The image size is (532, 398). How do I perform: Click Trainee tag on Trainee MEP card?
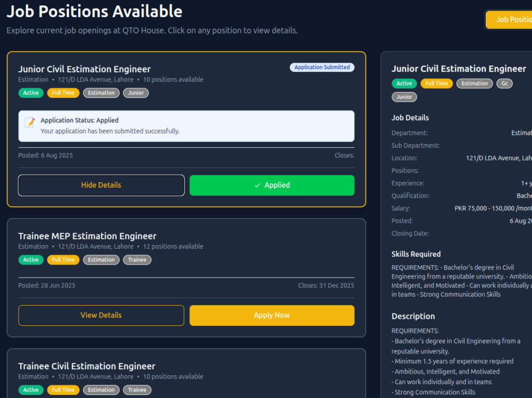pyautogui.click(x=137, y=260)
